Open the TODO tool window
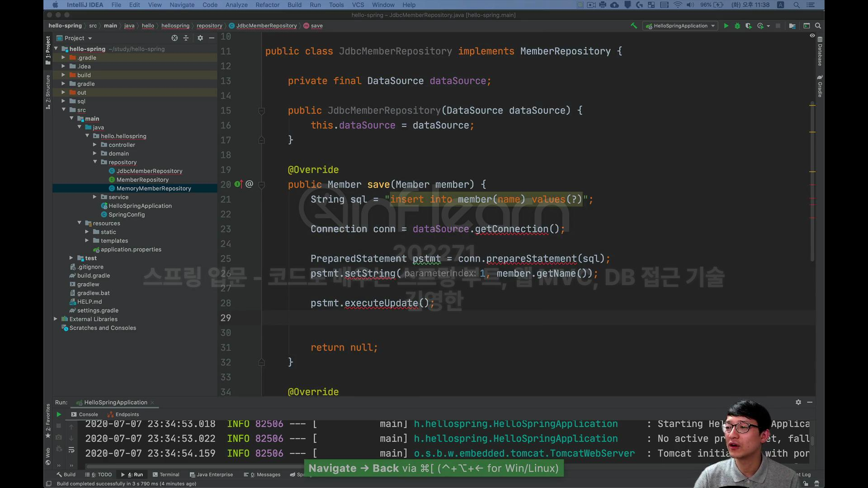 pyautogui.click(x=98, y=474)
